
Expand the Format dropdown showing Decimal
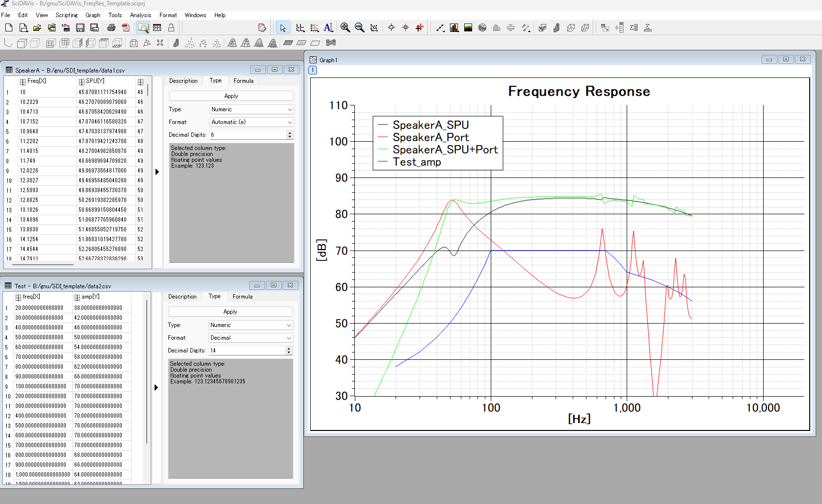coord(251,338)
